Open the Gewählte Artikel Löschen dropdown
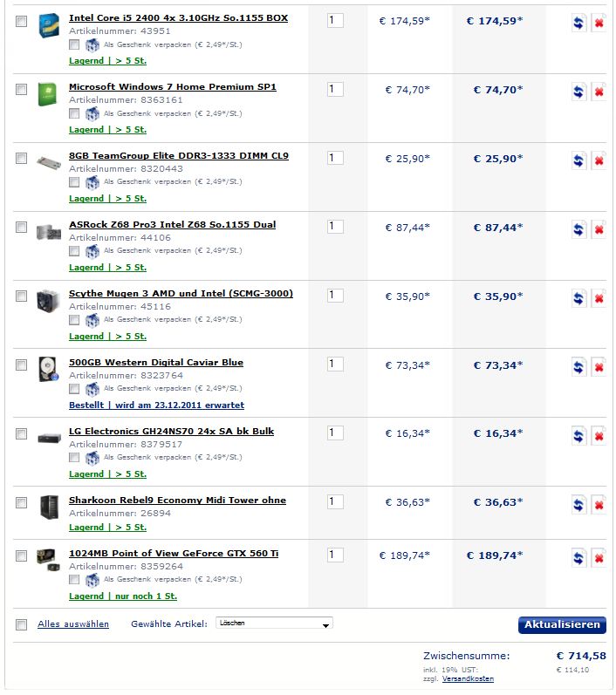The height and width of the screenshot is (695, 616). click(x=274, y=623)
